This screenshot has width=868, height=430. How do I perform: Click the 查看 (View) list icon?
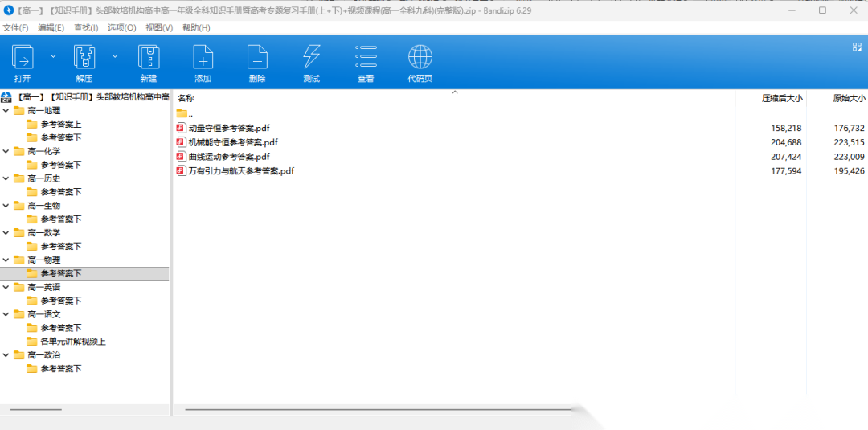point(366,58)
